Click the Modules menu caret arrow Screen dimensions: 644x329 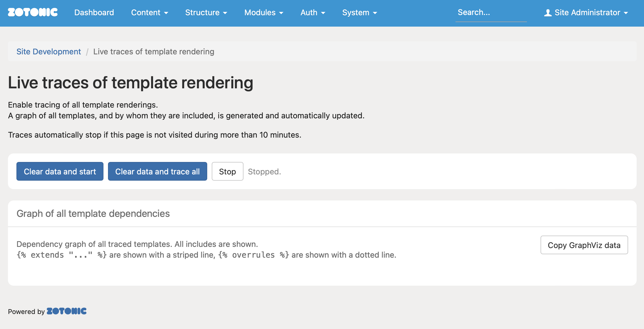[x=281, y=13]
